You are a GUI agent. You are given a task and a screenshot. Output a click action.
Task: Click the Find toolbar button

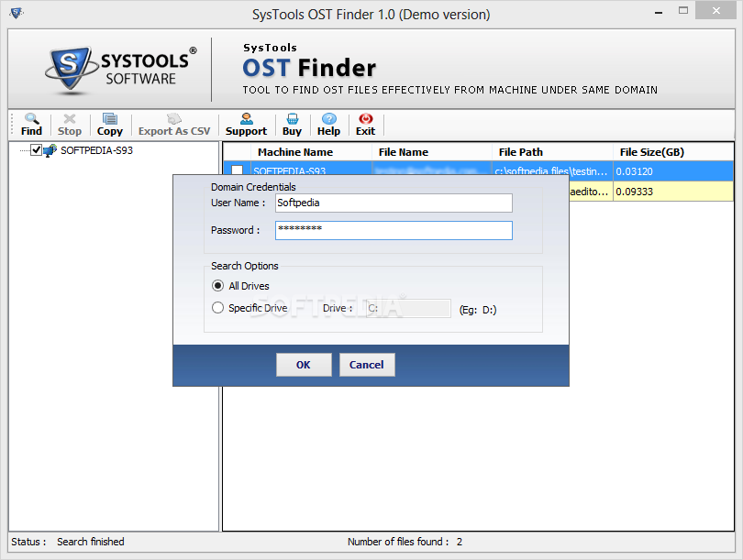coord(31,125)
